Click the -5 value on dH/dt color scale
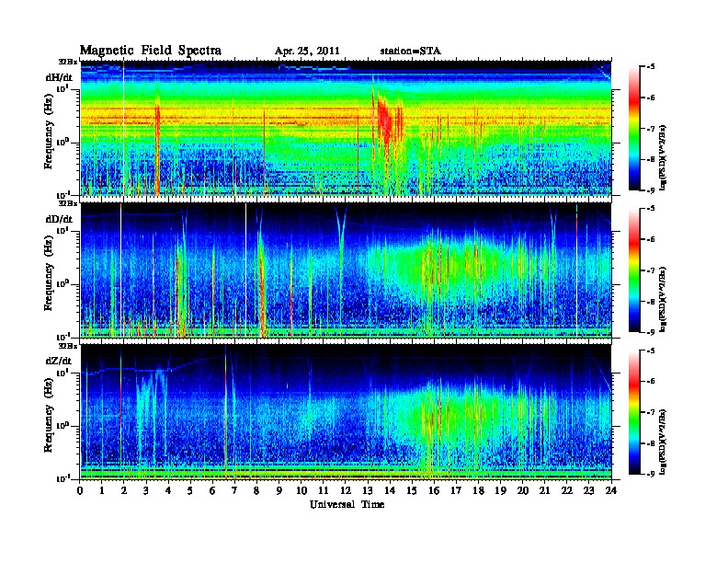The width and height of the screenshot is (728, 563). pos(650,67)
